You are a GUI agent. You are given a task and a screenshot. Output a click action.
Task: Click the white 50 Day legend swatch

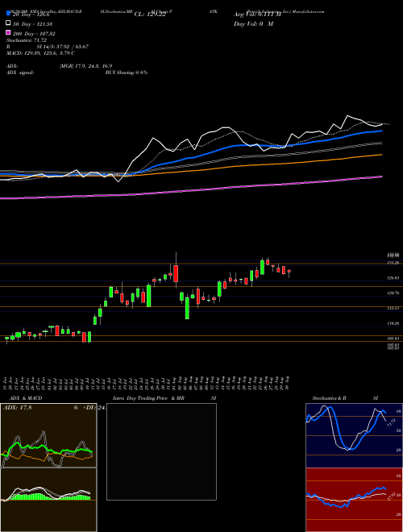tap(8, 23)
